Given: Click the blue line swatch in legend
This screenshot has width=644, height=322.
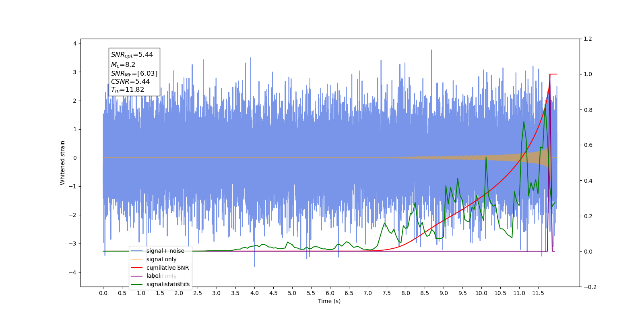Looking at the screenshot, I should (x=137, y=251).
